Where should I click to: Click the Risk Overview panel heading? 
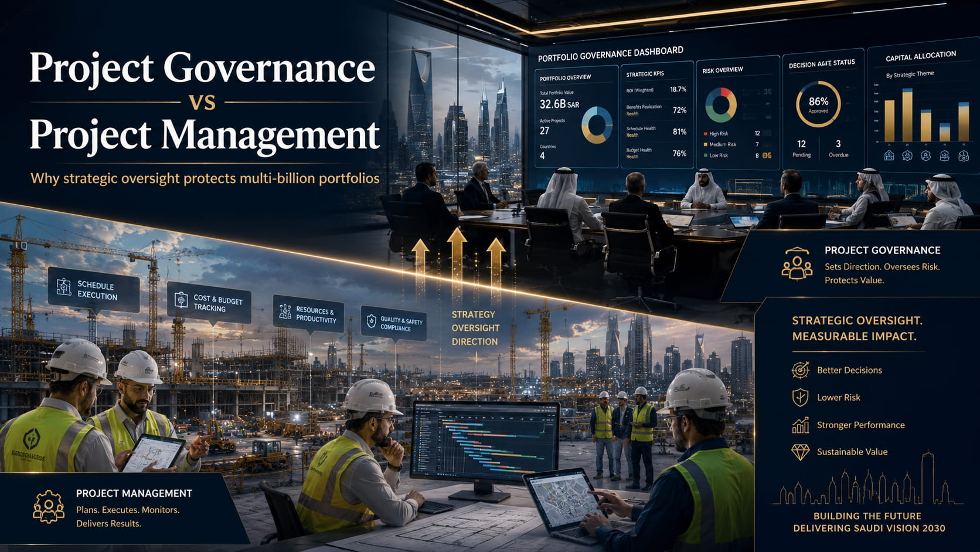coord(723,70)
